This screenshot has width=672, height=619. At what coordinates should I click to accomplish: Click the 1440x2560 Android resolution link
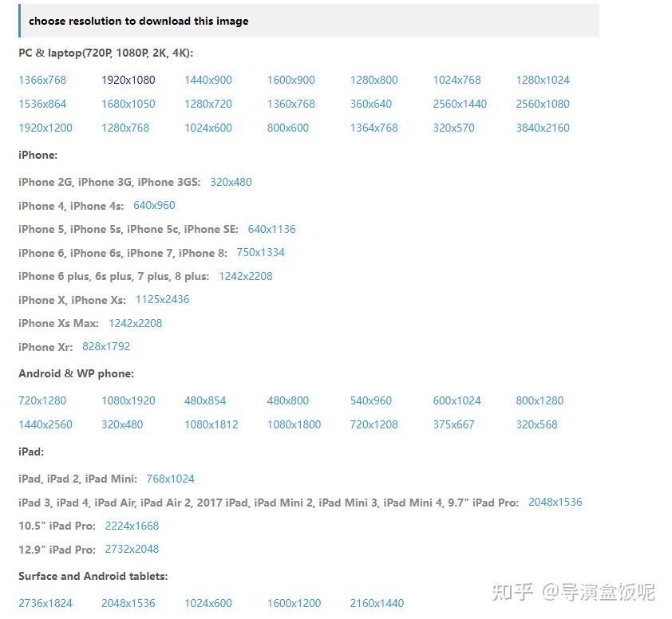(x=45, y=425)
